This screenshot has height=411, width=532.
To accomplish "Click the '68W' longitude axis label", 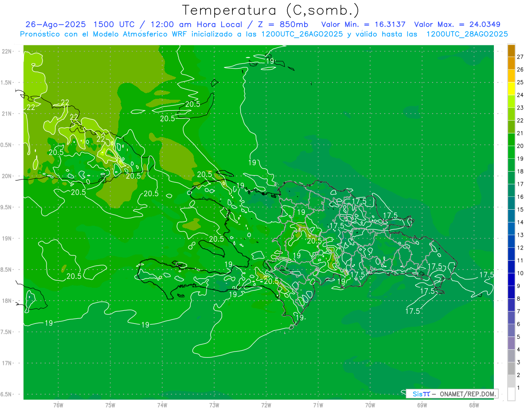I will [474, 405].
